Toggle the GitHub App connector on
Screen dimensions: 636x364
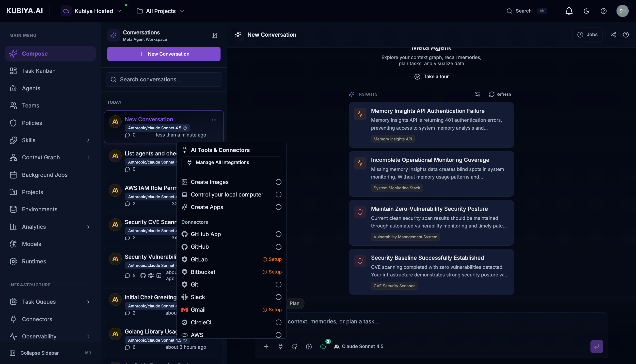click(x=278, y=234)
